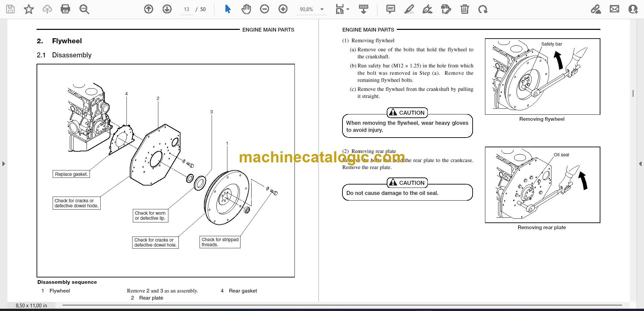Click the 'Disassembly sequence' heading
This screenshot has width=644, height=311.
pyautogui.click(x=67, y=282)
